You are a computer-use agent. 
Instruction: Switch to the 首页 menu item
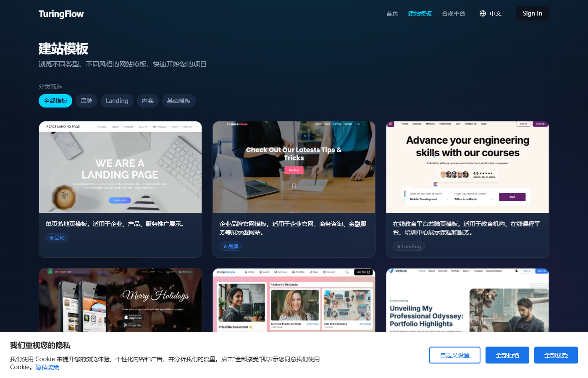click(392, 13)
